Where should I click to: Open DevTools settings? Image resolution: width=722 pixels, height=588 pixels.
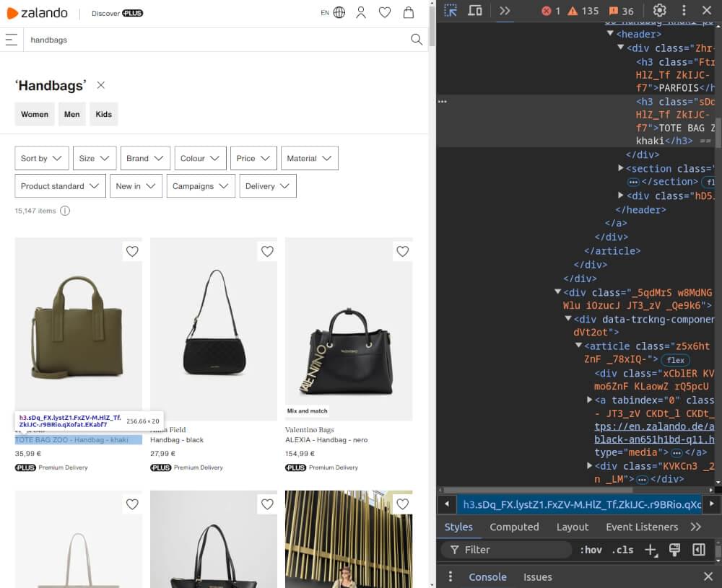click(x=659, y=10)
